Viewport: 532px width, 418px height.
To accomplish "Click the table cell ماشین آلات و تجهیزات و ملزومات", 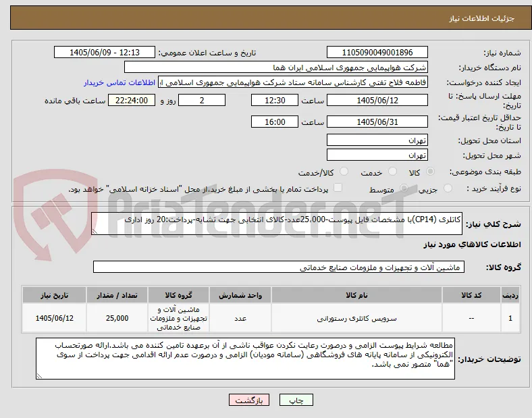I will click(178, 318).
